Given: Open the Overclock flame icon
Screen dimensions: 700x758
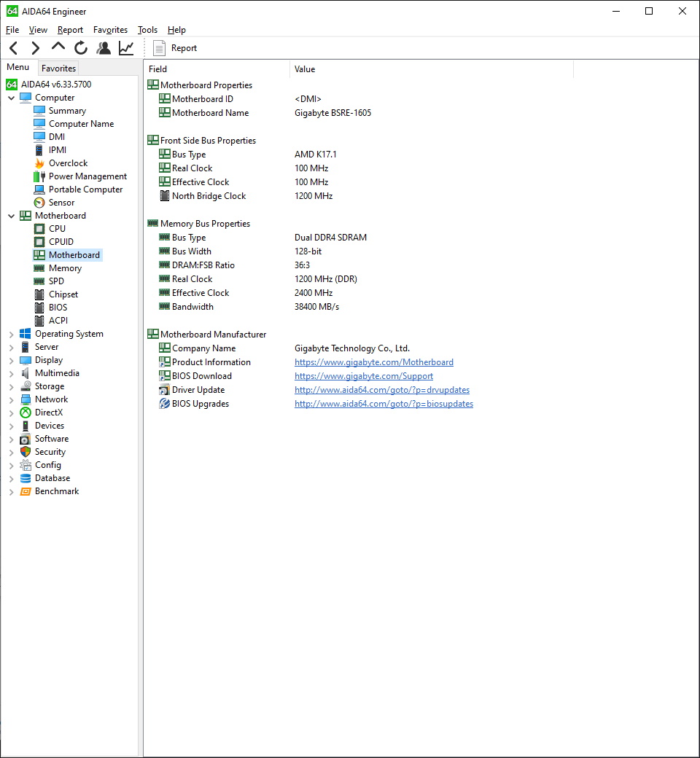Looking at the screenshot, I should tap(39, 163).
